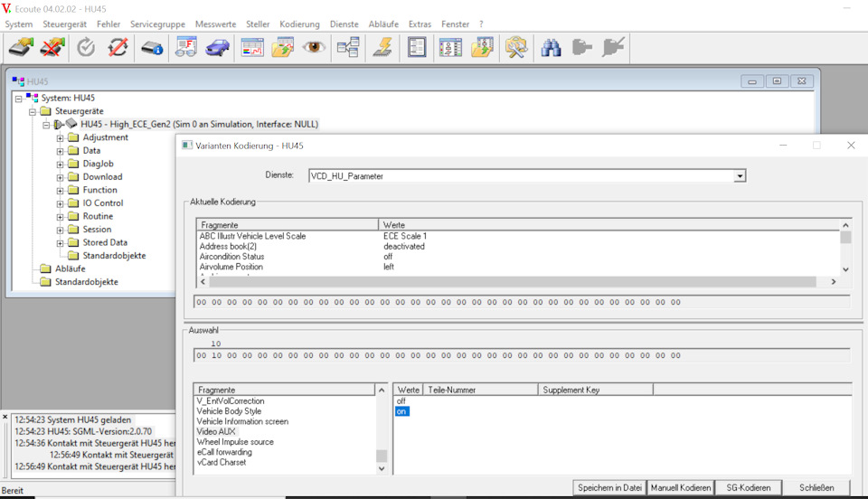Click the Speichern in Datei button
The width and height of the screenshot is (868, 499).
click(609, 487)
